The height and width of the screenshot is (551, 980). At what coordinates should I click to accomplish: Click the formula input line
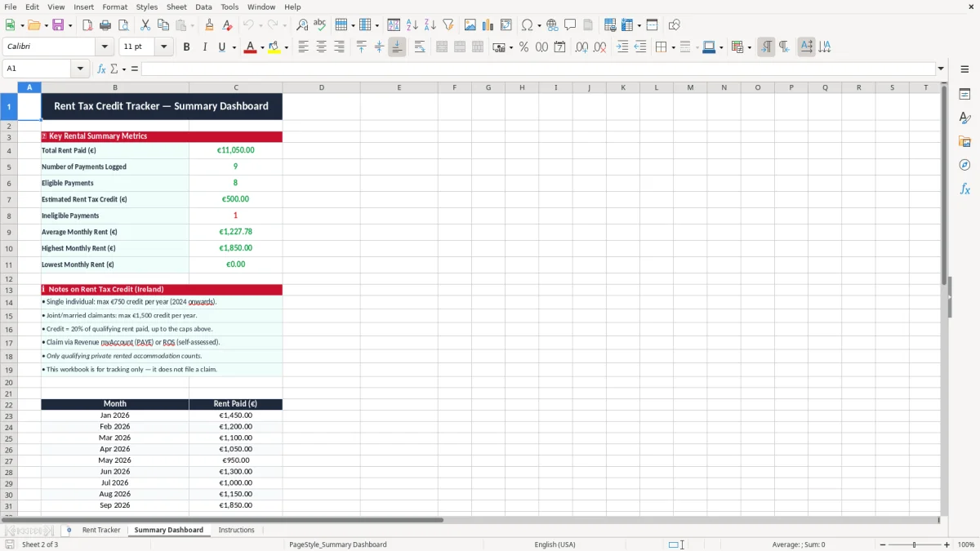tap(538, 69)
